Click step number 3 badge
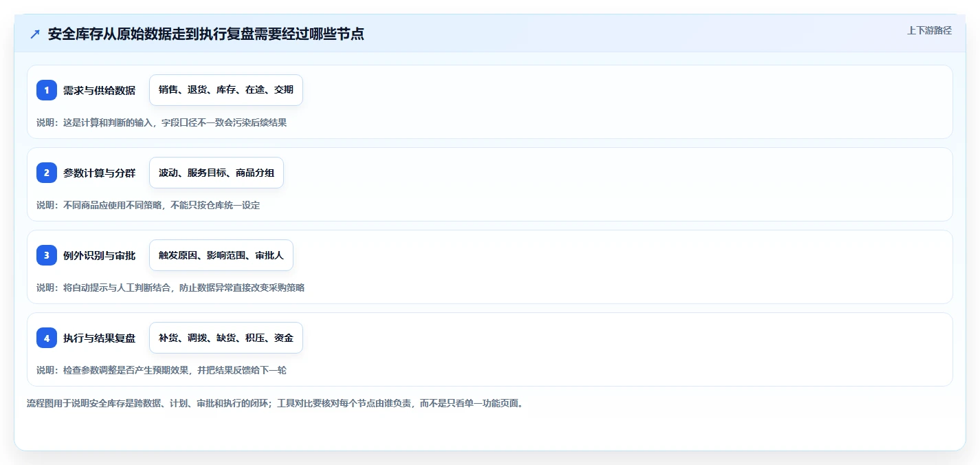This screenshot has height=465, width=980. (x=47, y=255)
